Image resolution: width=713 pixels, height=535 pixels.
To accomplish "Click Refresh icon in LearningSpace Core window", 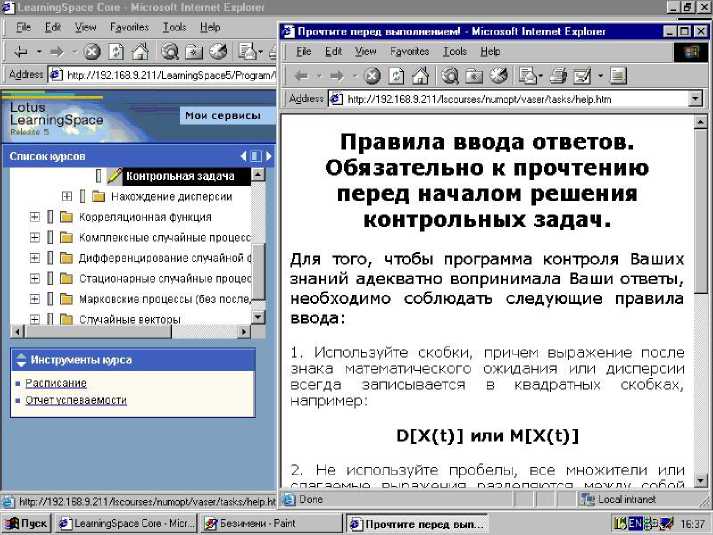I will (x=116, y=52).
